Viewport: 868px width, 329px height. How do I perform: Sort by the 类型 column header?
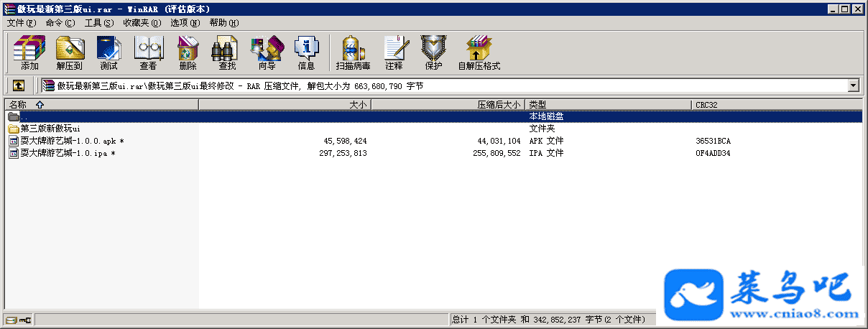point(609,105)
